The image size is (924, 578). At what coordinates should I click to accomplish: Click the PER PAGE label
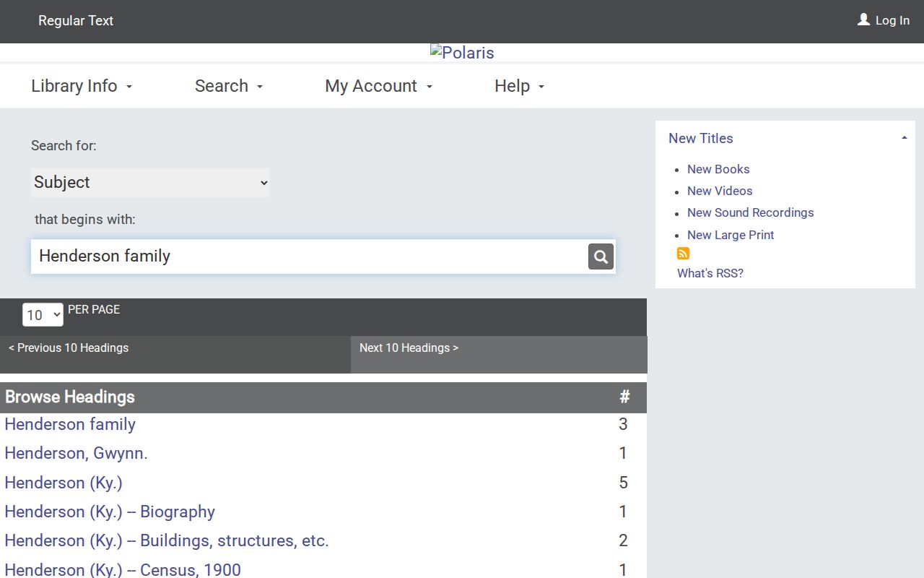94,309
